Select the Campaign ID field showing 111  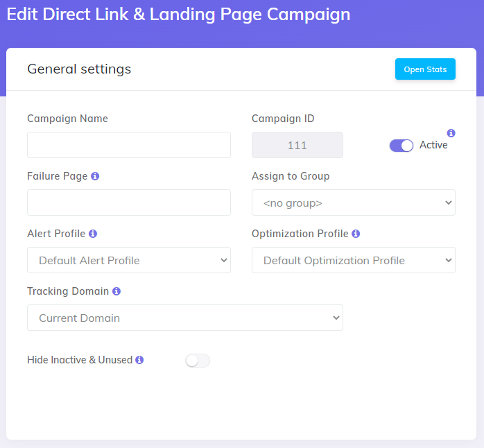(297, 145)
